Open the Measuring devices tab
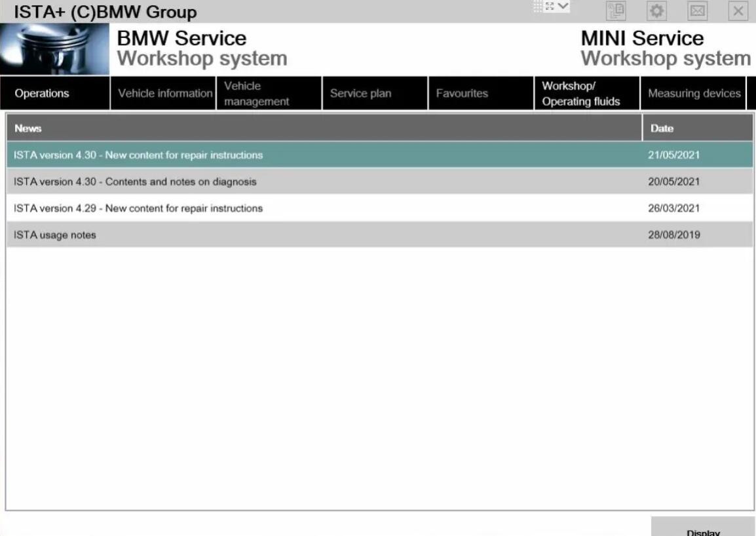The image size is (756, 536). (x=693, y=93)
